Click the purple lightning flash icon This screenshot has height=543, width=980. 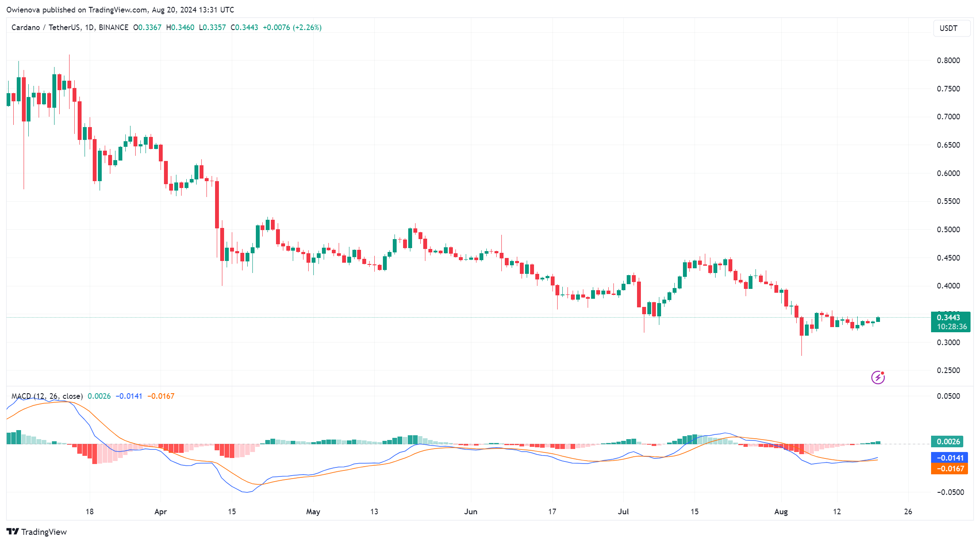(878, 377)
